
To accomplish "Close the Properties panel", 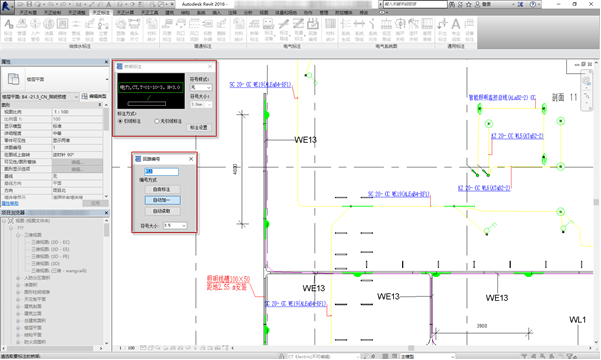I will pyautogui.click(x=106, y=62).
